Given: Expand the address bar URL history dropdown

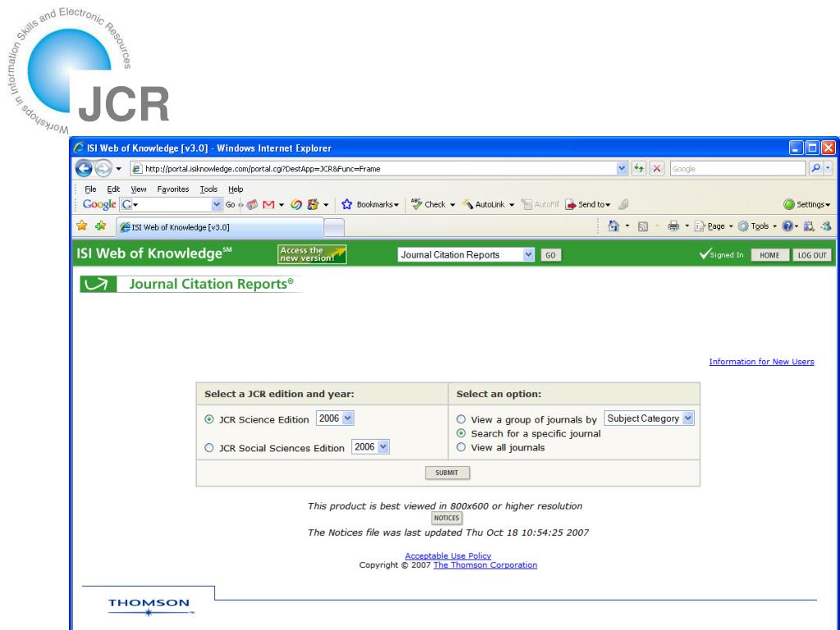Looking at the screenshot, I should tap(622, 168).
